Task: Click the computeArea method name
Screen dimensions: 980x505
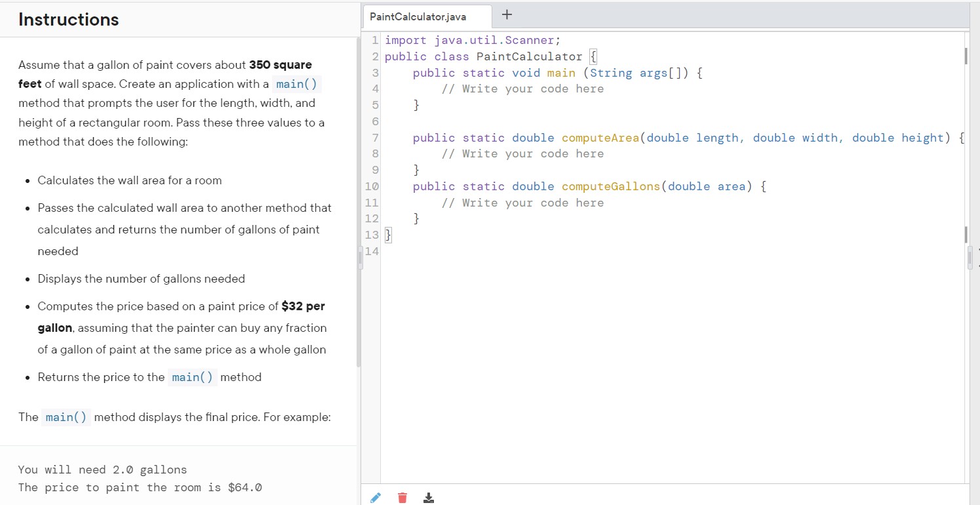Action: coord(600,138)
